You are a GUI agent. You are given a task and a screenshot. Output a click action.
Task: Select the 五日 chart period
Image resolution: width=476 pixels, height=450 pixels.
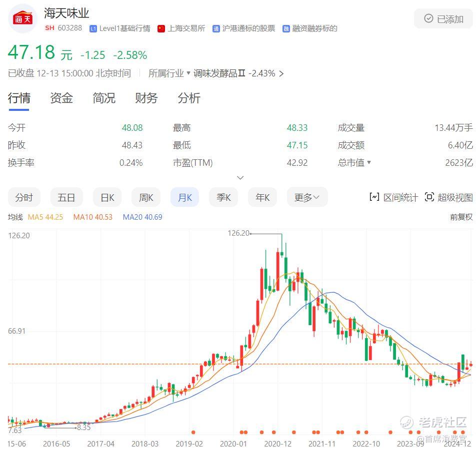[66, 197]
